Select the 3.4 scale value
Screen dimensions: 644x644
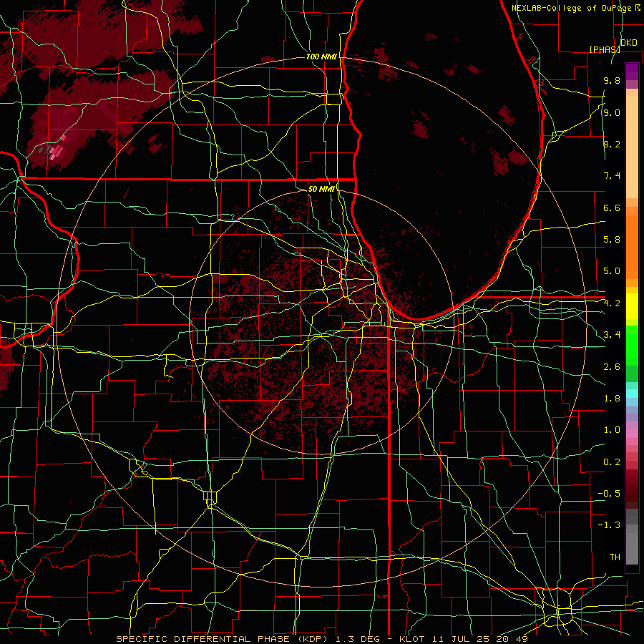click(x=612, y=335)
